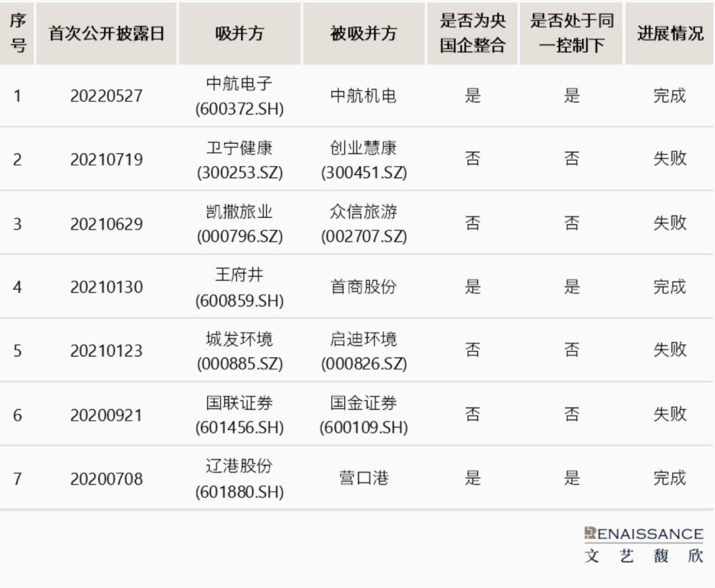
Task: Click the 被吸并方 column header
Action: pos(364,33)
